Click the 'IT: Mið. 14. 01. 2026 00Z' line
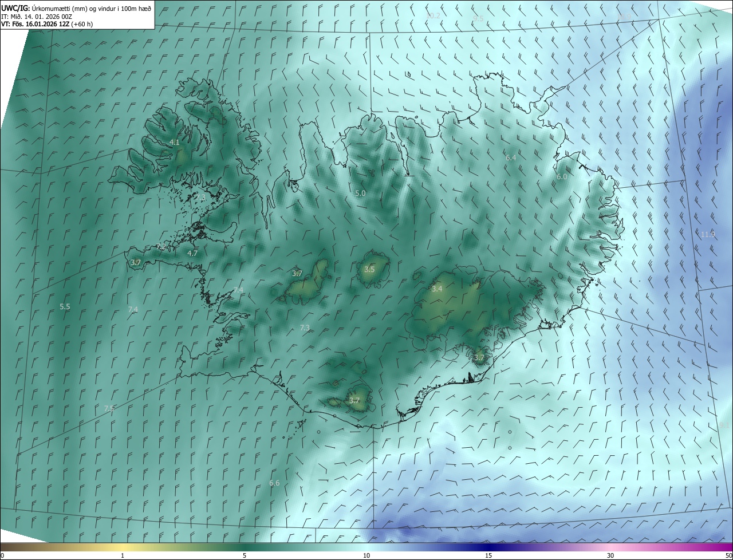The height and width of the screenshot is (560, 733). pos(37,17)
